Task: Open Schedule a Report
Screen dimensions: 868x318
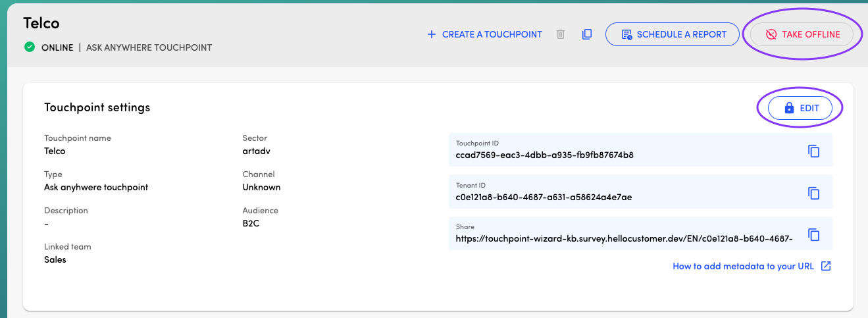Action: coord(673,34)
